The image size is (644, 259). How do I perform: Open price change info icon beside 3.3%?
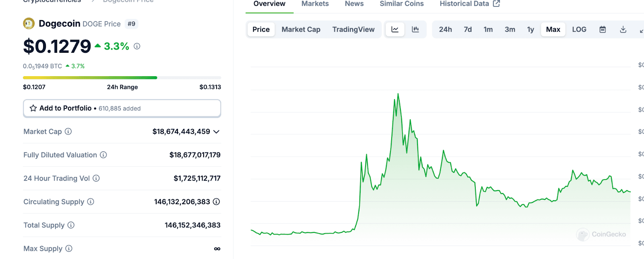[137, 46]
